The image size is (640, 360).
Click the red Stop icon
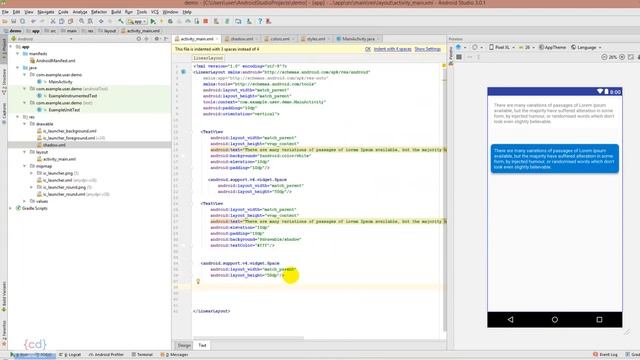point(206,21)
